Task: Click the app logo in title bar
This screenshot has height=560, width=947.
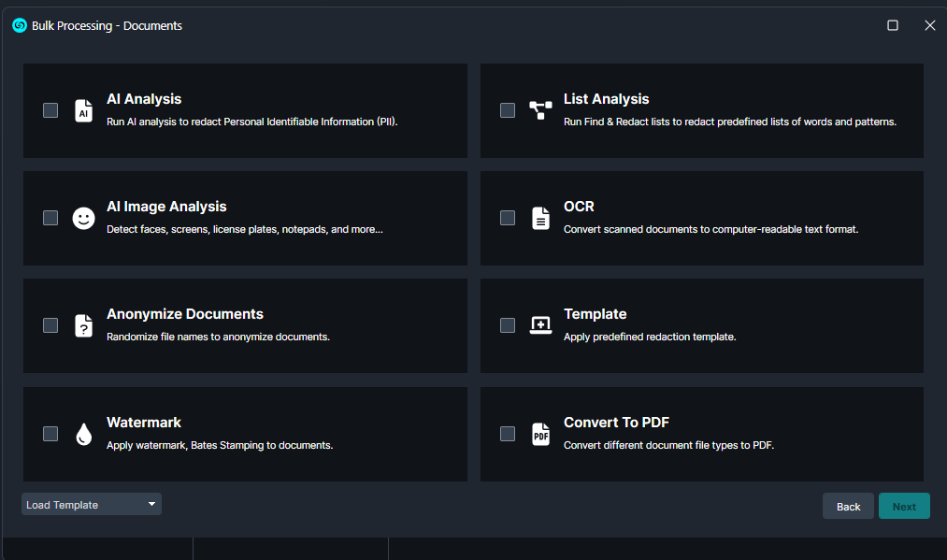Action: coord(20,25)
